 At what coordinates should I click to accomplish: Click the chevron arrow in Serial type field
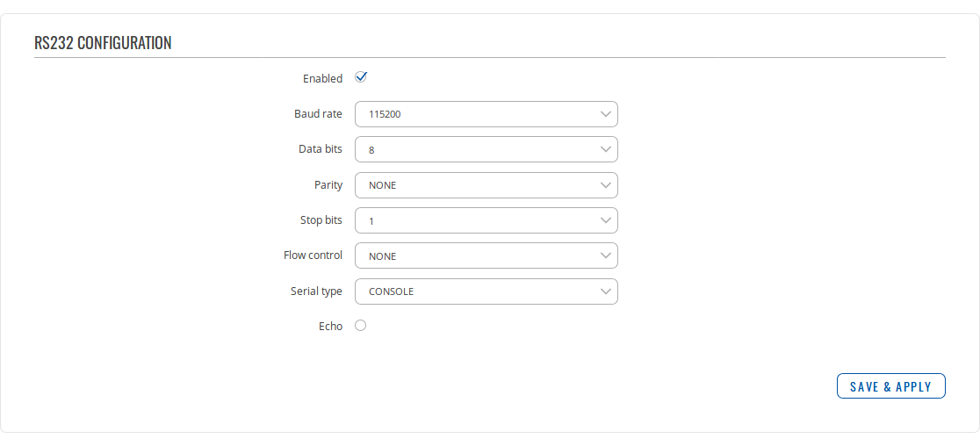[x=605, y=291]
